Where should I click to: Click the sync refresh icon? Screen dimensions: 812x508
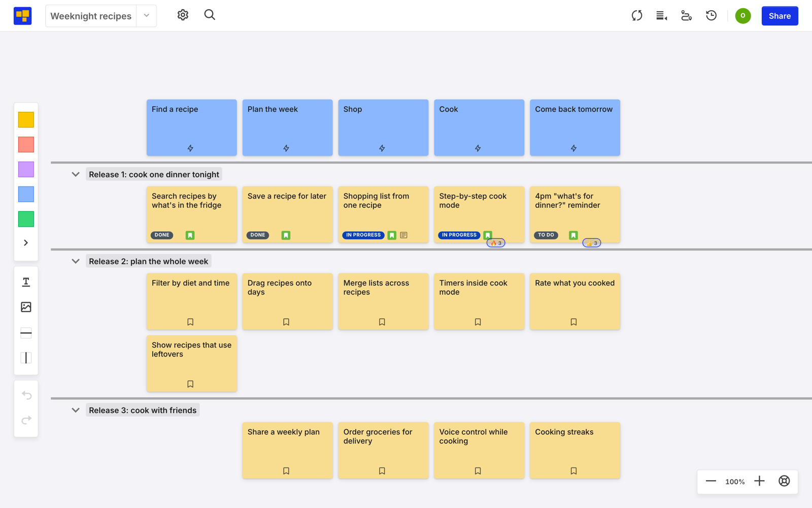637,16
